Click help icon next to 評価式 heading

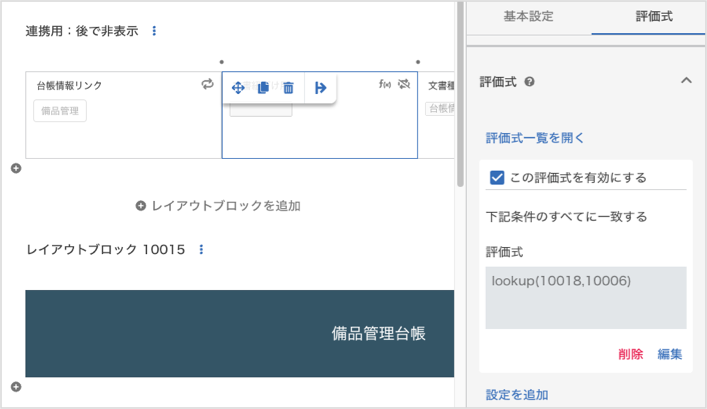(x=530, y=82)
